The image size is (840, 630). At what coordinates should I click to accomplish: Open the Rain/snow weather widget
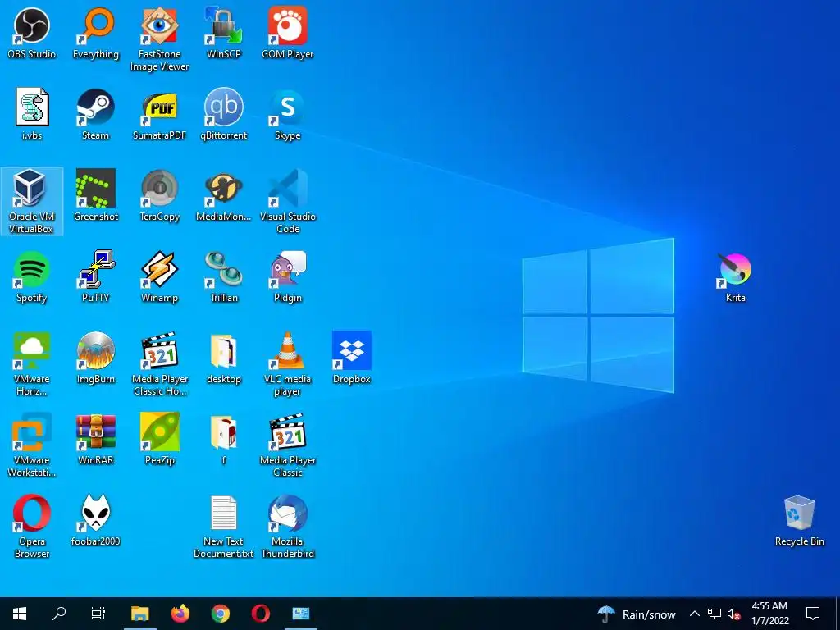click(x=637, y=614)
